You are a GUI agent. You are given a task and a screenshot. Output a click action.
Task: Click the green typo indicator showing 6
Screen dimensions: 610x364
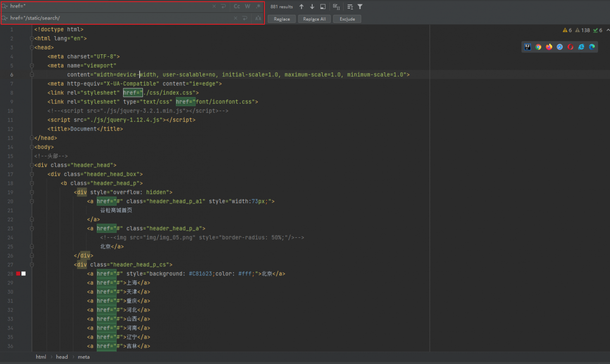click(x=598, y=30)
